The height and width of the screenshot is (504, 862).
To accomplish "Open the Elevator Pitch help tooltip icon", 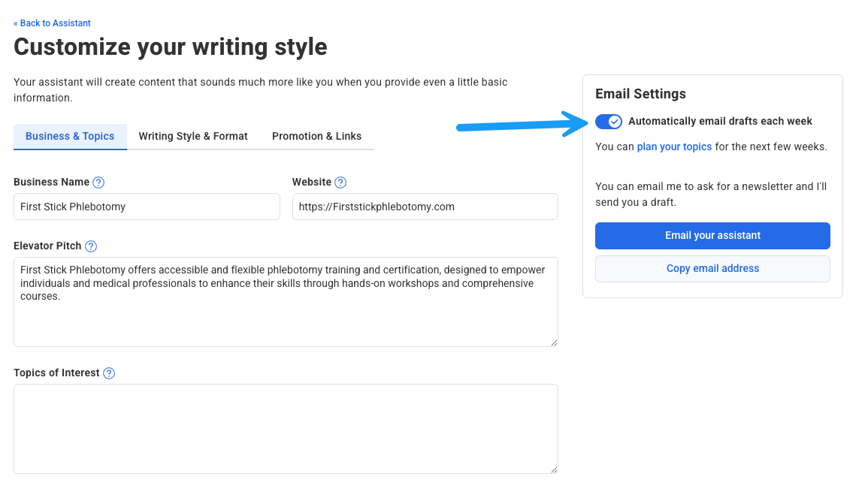I will 91,246.
